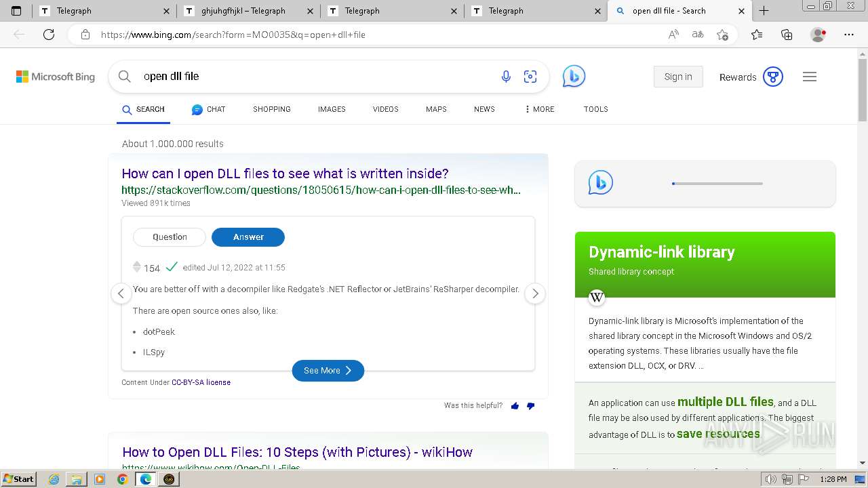Screen dimensions: 868x488
Task: Open the Rewards medal icon
Action: point(773,77)
